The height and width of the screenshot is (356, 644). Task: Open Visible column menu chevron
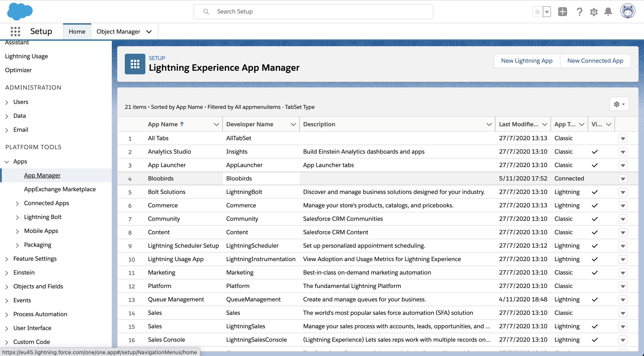coord(609,124)
